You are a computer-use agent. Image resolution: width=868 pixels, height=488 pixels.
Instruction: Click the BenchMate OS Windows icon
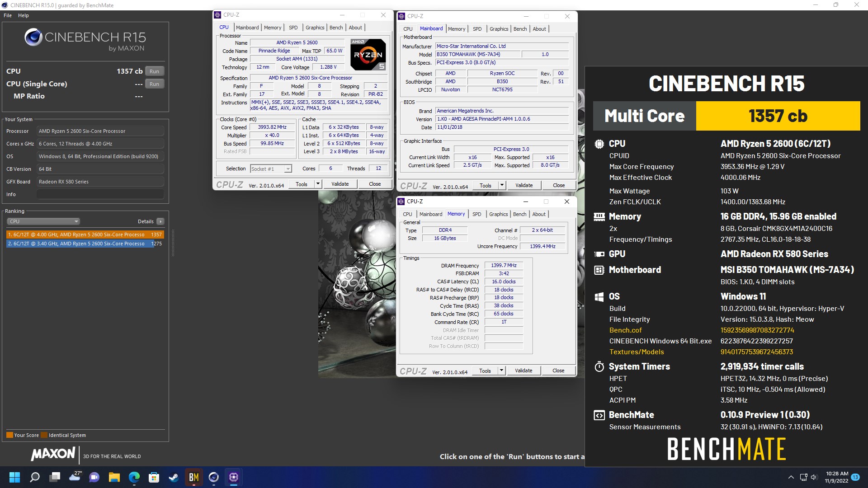599,297
